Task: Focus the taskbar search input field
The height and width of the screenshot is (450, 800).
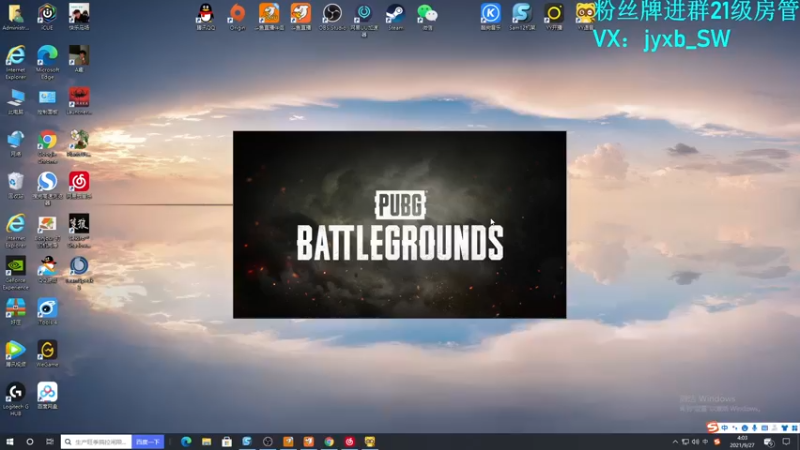Action: click(x=96, y=441)
